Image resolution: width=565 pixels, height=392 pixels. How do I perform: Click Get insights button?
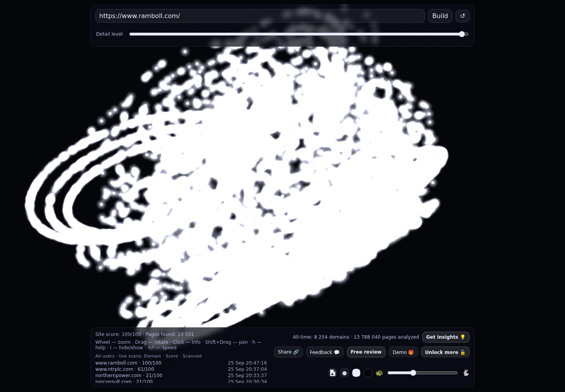point(446,337)
